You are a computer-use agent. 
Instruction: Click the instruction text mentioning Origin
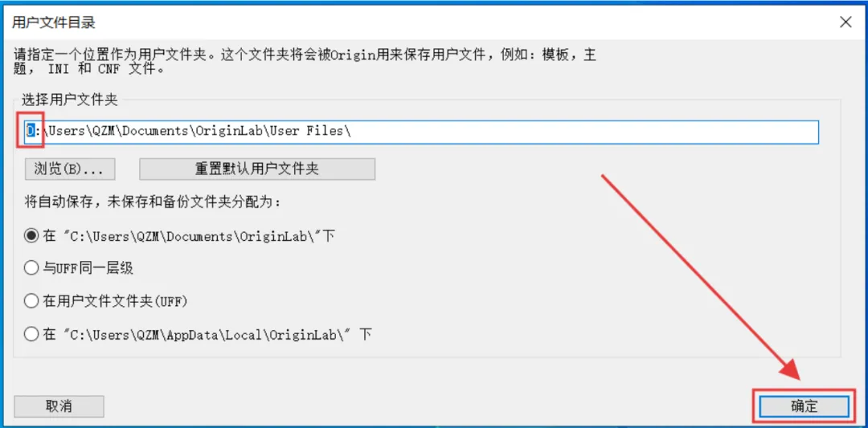(x=304, y=62)
